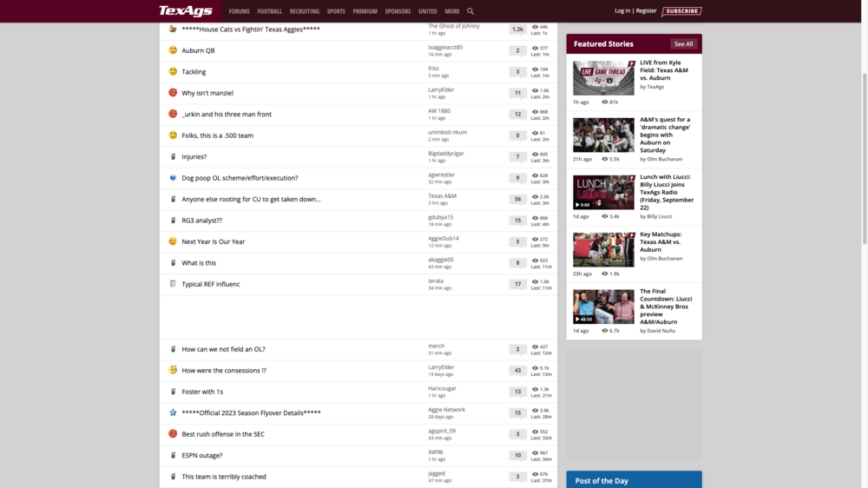The width and height of the screenshot is (868, 488).
Task: Click the Post of the Day header
Action: (x=634, y=480)
